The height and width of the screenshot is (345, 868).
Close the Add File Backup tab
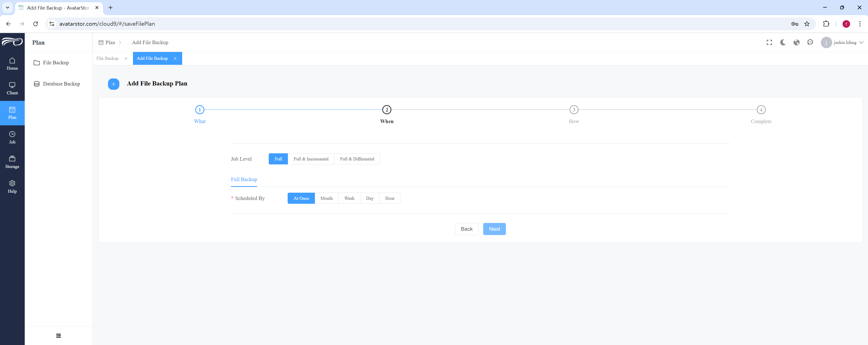(x=175, y=59)
